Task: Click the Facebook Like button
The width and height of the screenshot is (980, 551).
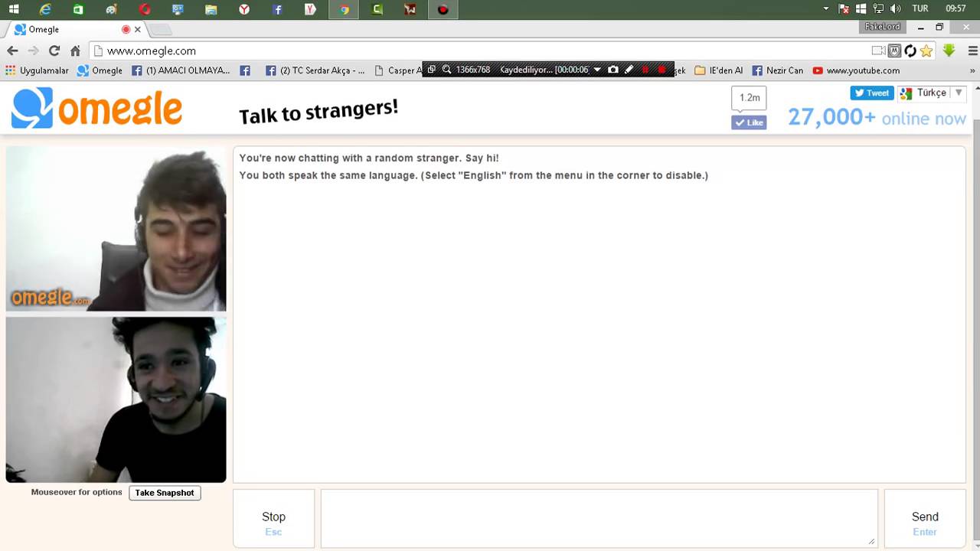Action: [749, 122]
